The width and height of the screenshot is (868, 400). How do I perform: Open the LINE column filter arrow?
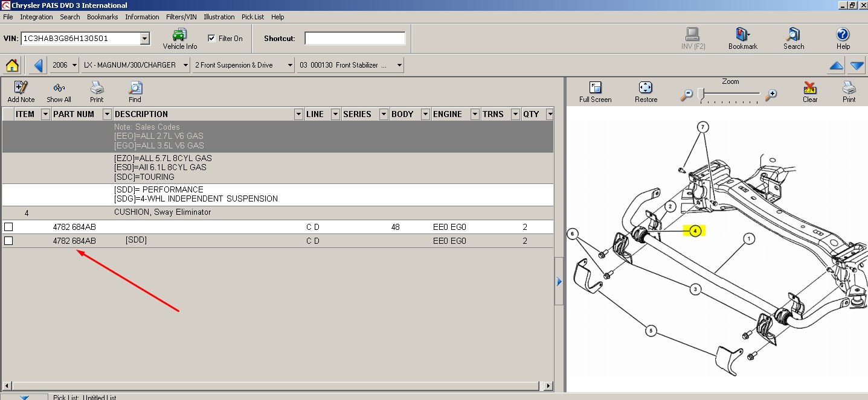(x=335, y=114)
